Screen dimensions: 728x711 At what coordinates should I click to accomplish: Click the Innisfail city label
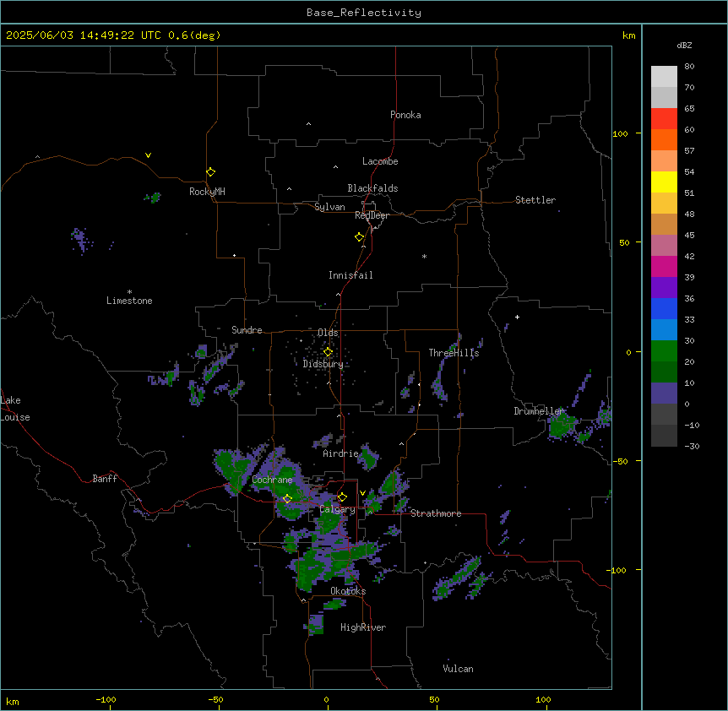(x=350, y=275)
